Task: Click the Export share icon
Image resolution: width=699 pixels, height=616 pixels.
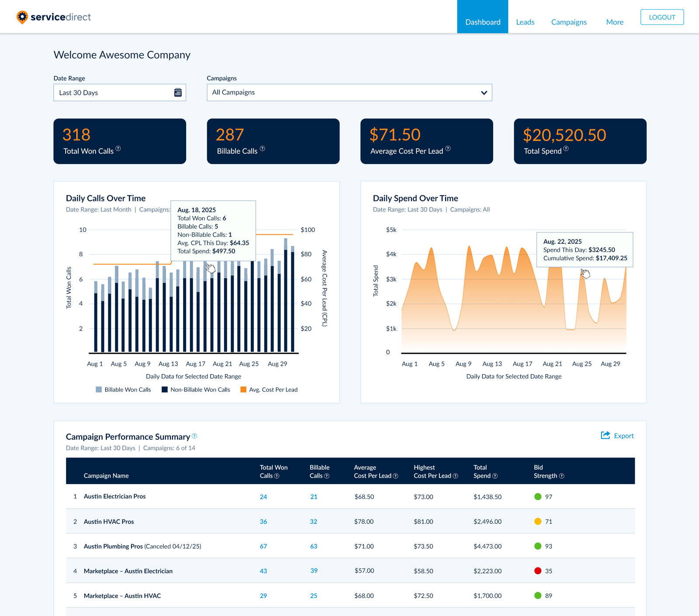Action: point(605,436)
